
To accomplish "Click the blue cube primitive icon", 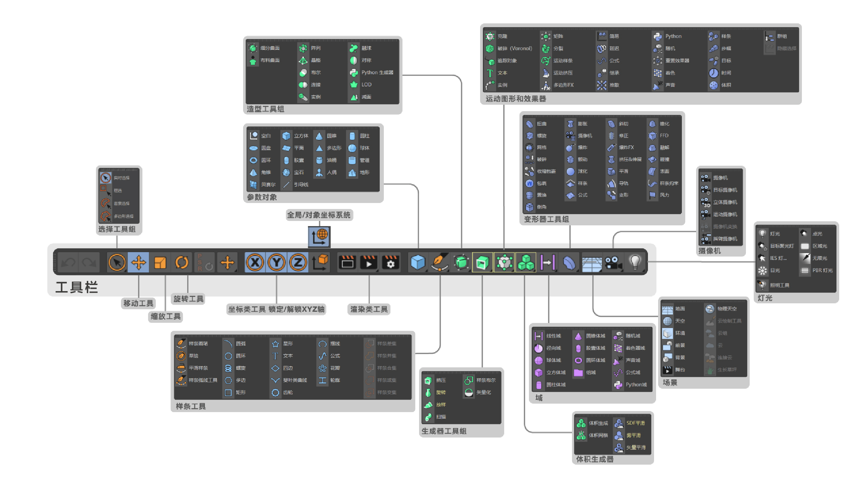I will coord(418,262).
